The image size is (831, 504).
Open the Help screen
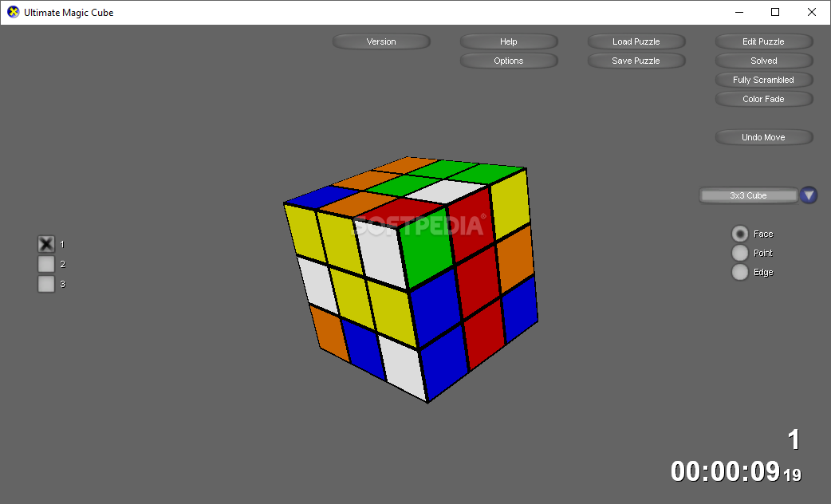tap(508, 41)
